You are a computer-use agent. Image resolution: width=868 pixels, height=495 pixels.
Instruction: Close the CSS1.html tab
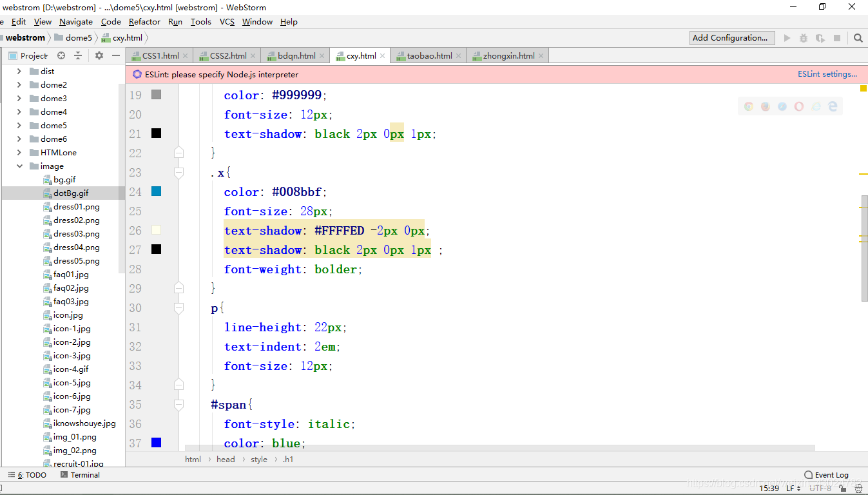[186, 56]
